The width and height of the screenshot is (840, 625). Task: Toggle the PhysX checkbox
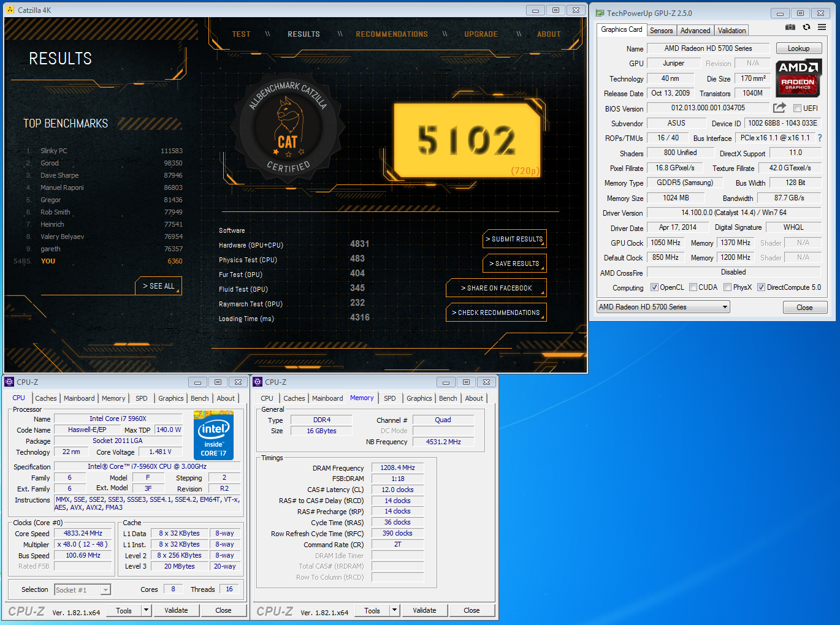[x=727, y=287]
